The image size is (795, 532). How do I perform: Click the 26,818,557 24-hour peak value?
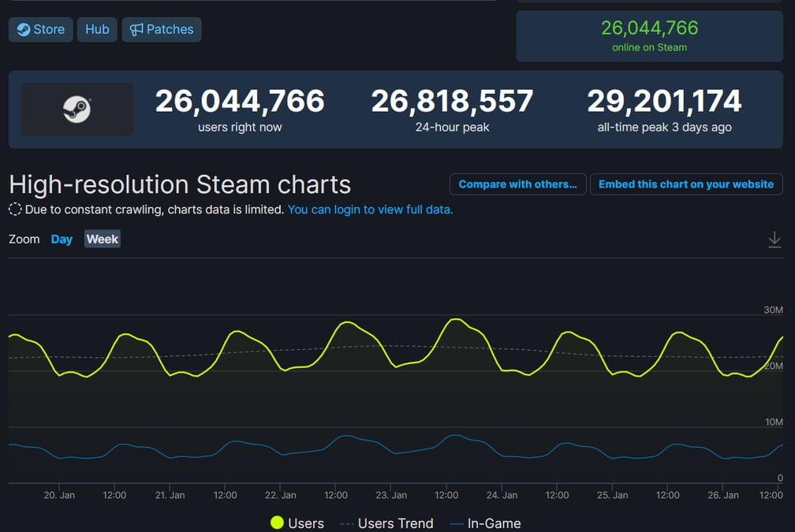point(452,101)
